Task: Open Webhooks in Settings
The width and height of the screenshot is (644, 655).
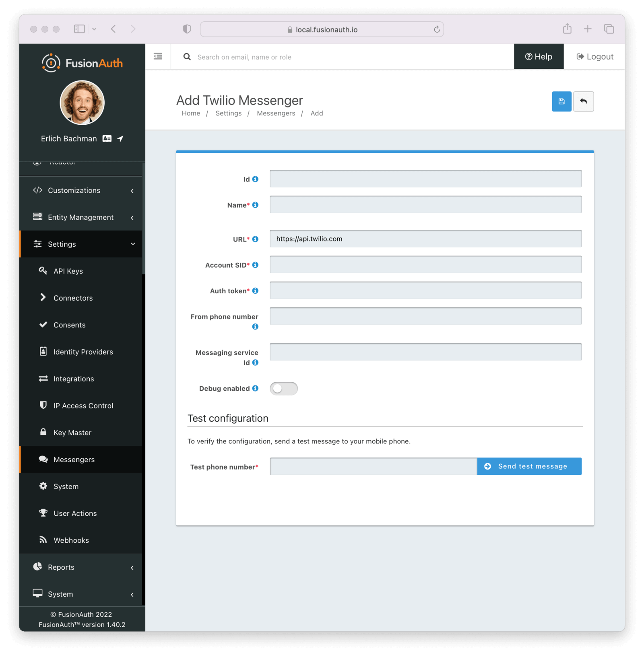Action: [80, 540]
